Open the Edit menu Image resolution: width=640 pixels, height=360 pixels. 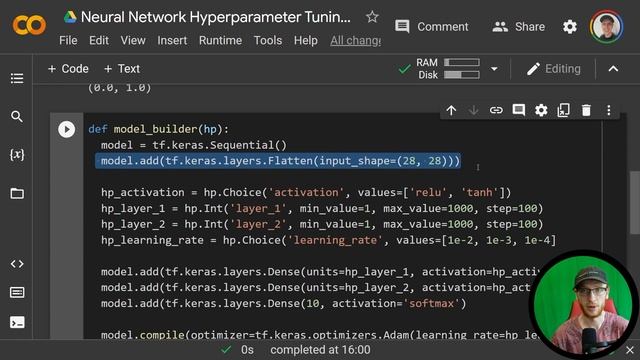[x=99, y=40]
